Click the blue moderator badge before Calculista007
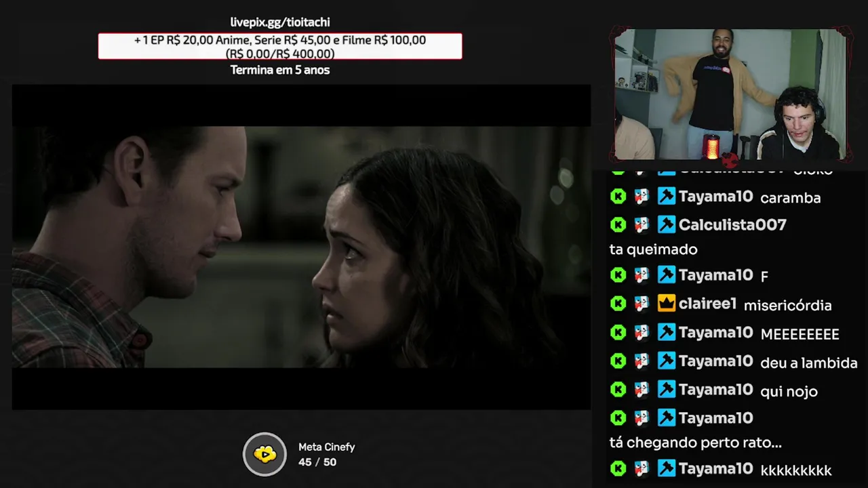This screenshot has height=488, width=868. pos(667,224)
